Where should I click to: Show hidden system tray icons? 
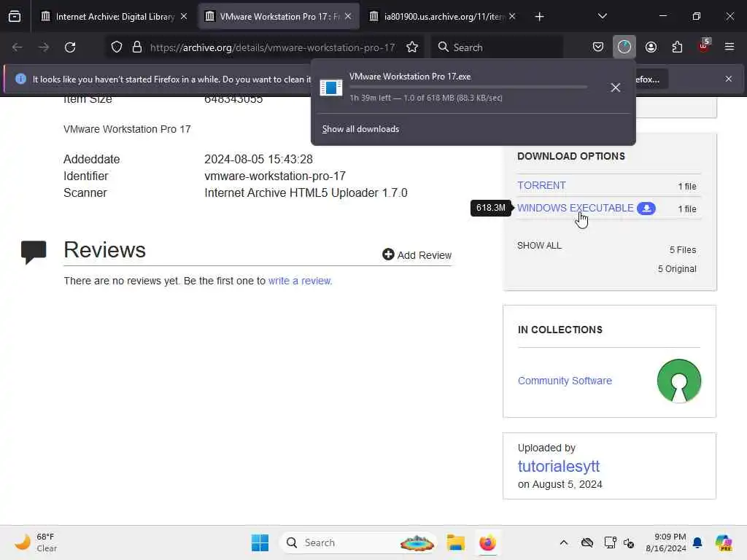tap(564, 542)
